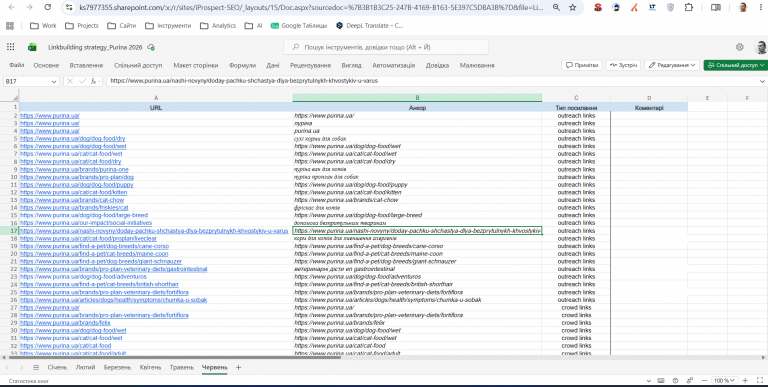
Task: Open the LT LanguageTool extension
Action: pyautogui.click(x=652, y=7)
